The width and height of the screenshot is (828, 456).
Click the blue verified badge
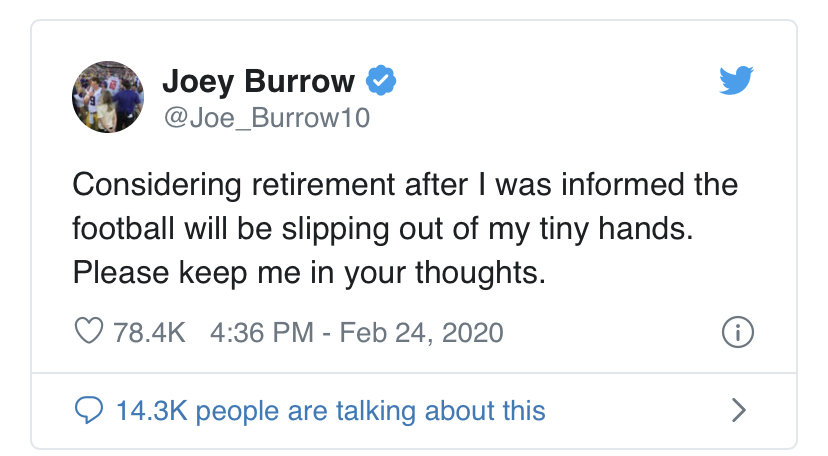pos(381,81)
